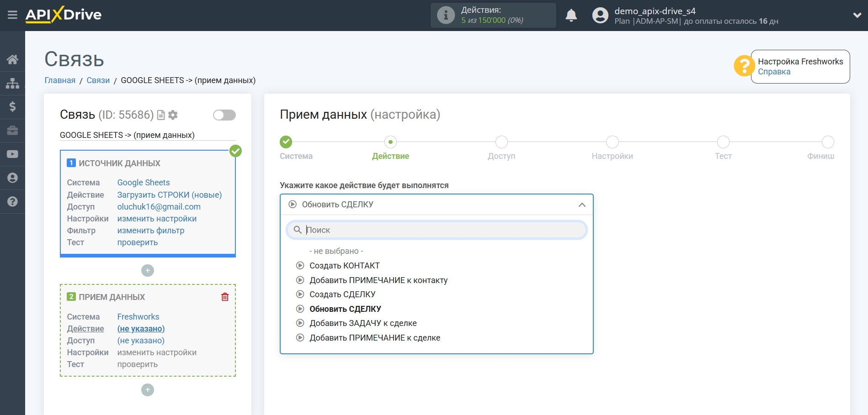Toggle the connection enable switch
The image size is (868, 415).
[224, 115]
